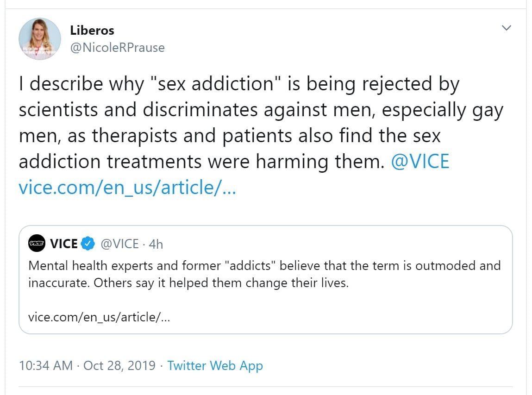532x395 pixels.
Task: Click the @NicoleRPrause handle
Action: [x=117, y=47]
